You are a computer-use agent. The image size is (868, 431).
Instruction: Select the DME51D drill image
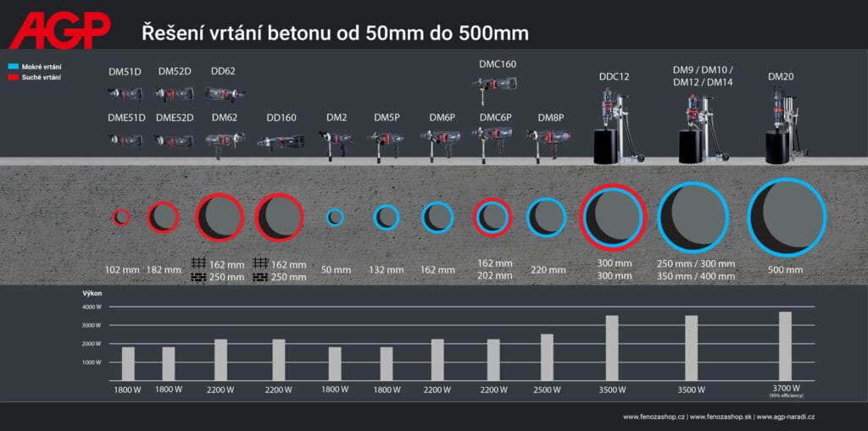click(x=125, y=140)
